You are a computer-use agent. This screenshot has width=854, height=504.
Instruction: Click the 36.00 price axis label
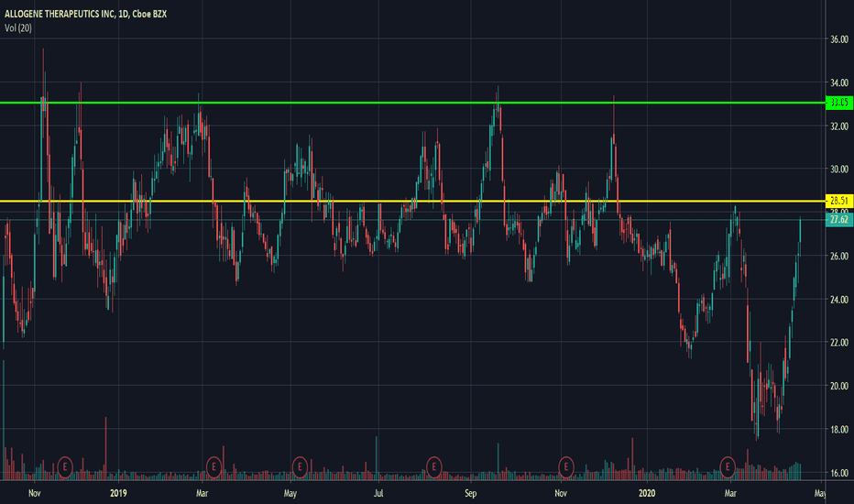click(839, 39)
